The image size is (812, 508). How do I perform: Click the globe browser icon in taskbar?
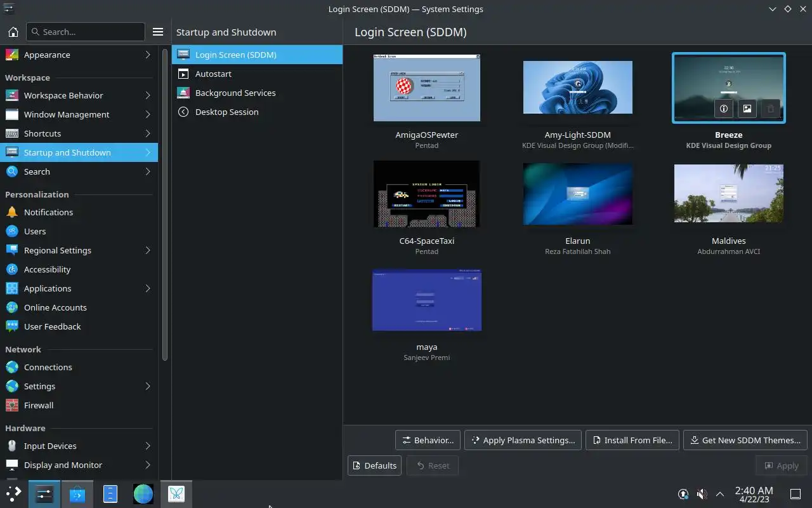tap(143, 494)
